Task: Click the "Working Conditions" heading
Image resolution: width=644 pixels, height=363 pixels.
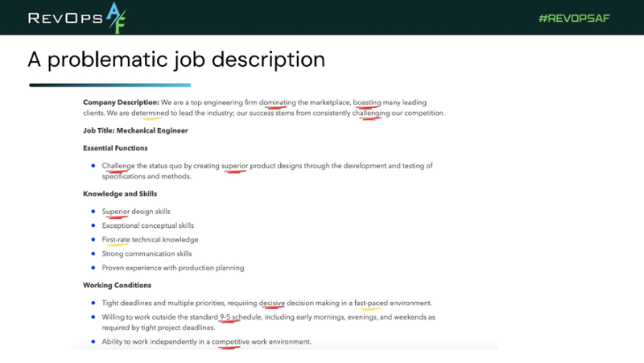Action: click(x=117, y=285)
